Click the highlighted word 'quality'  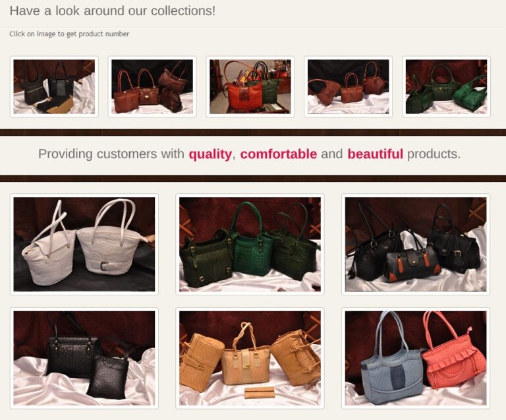click(210, 154)
